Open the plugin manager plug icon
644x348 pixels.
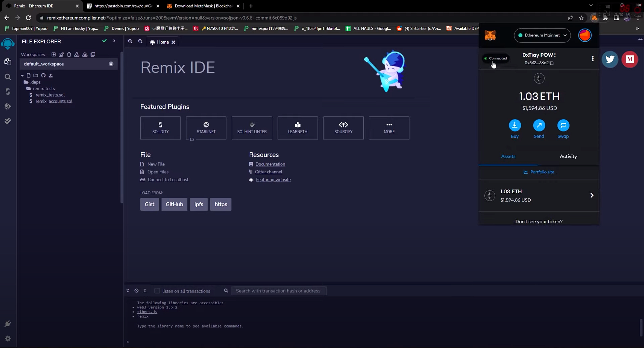[8, 324]
